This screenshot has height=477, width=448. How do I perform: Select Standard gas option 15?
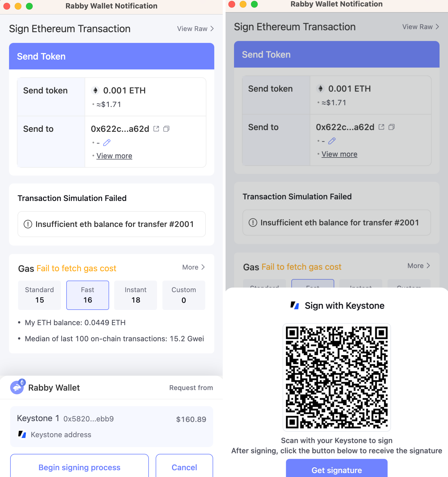pyautogui.click(x=39, y=295)
